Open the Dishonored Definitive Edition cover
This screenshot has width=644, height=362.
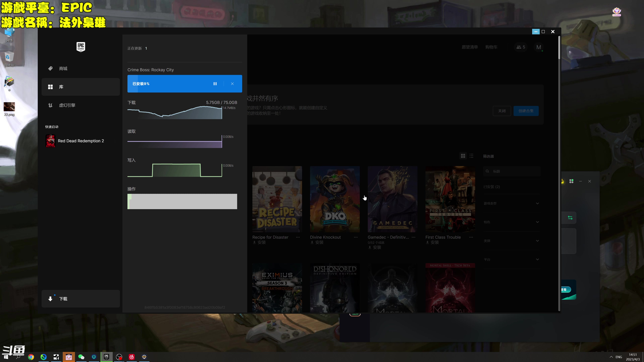(x=335, y=288)
